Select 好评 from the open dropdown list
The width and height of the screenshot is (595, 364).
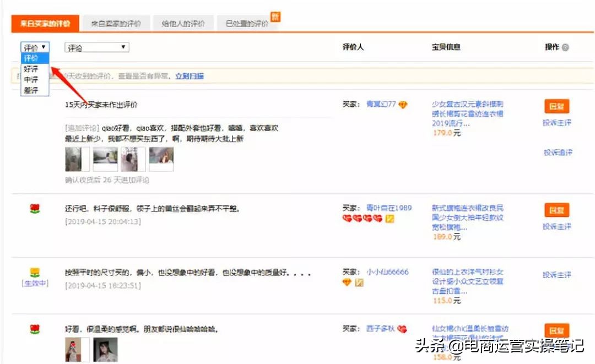pyautogui.click(x=30, y=70)
